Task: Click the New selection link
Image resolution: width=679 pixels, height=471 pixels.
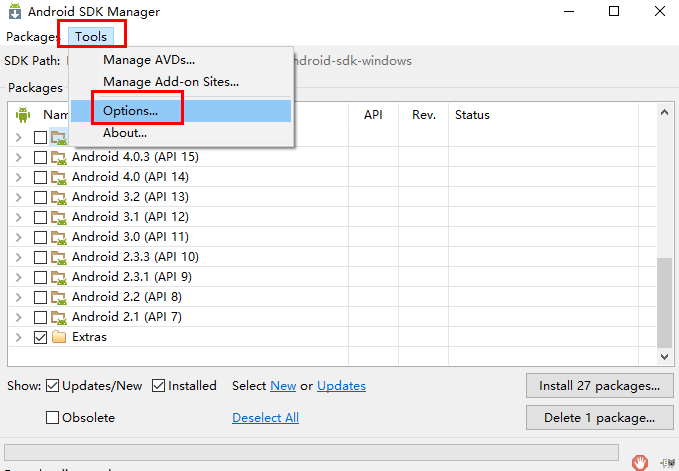Action: point(283,386)
